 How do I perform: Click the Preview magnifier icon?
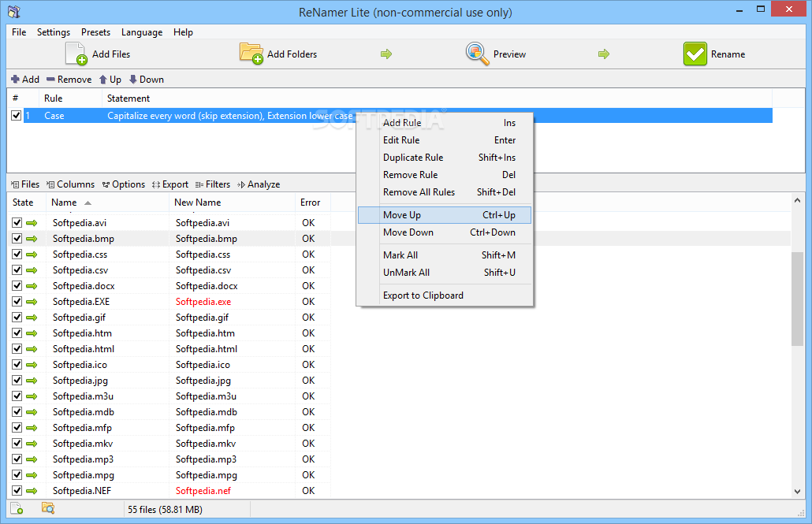477,54
